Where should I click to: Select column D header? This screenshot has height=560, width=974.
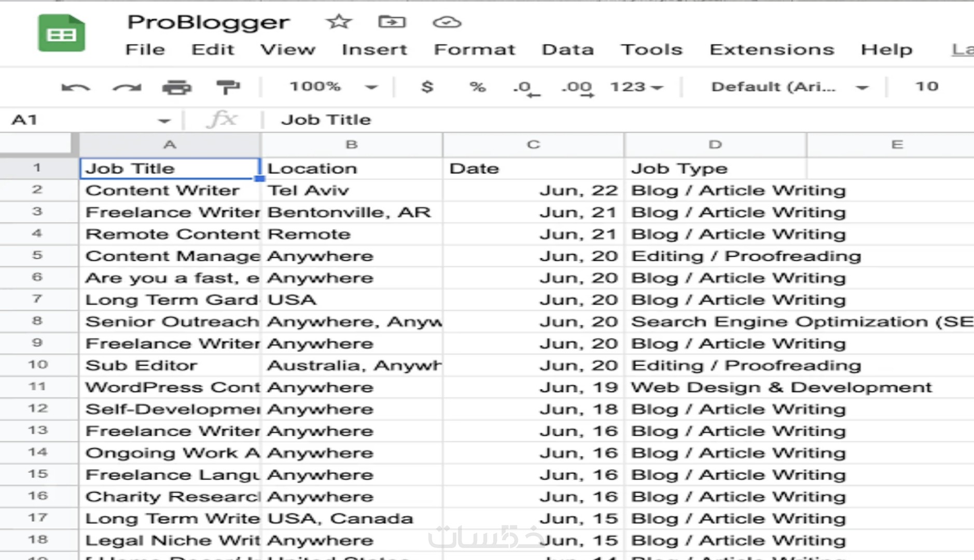715,145
